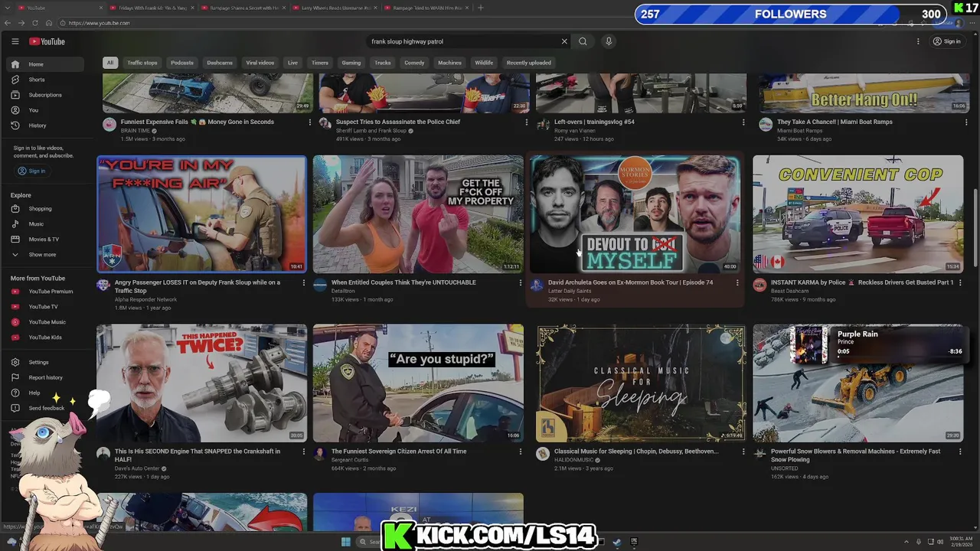Open Music under Explore
The height and width of the screenshot is (551, 980).
click(x=46, y=224)
